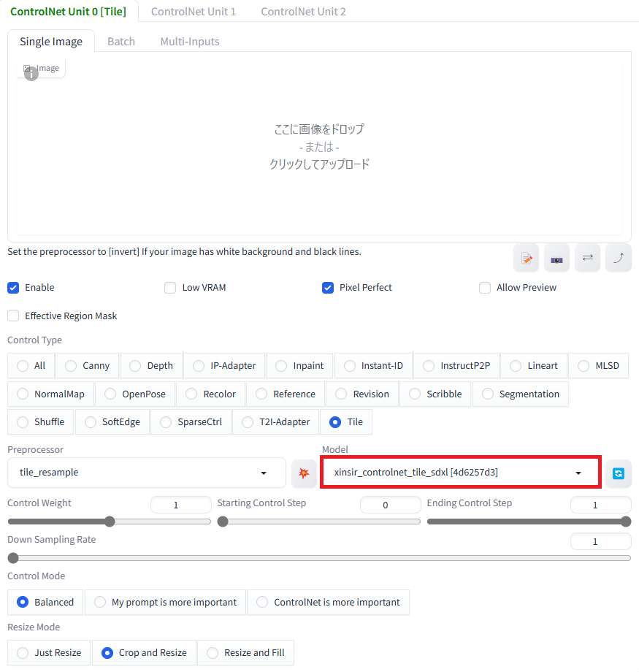Select Balanced control mode

click(x=45, y=602)
